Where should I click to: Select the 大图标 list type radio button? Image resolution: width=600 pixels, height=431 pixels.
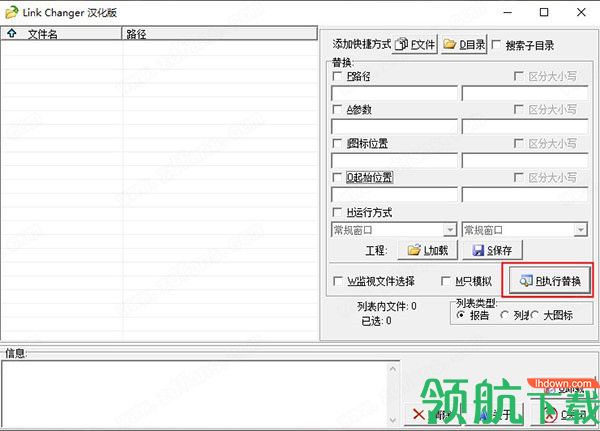pyautogui.click(x=534, y=315)
